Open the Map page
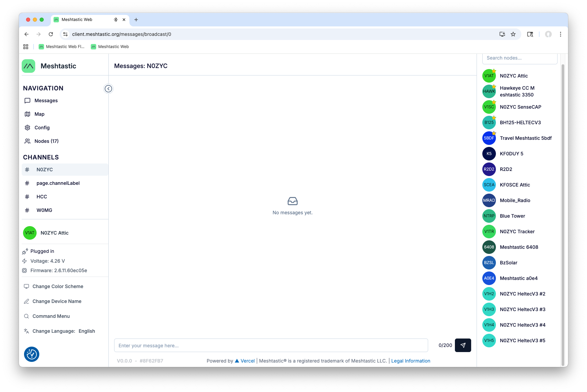This screenshot has width=587, height=392. point(39,114)
